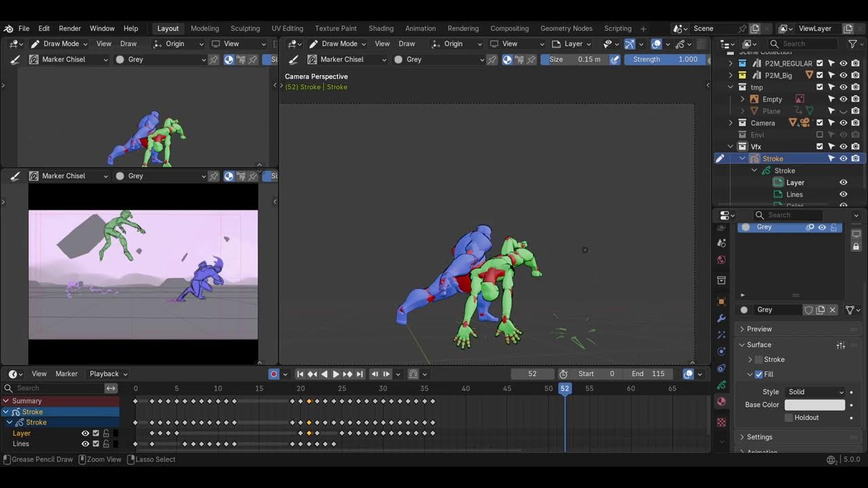Select the Grey material slot in list
The width and height of the screenshot is (868, 488).
coord(790,227)
